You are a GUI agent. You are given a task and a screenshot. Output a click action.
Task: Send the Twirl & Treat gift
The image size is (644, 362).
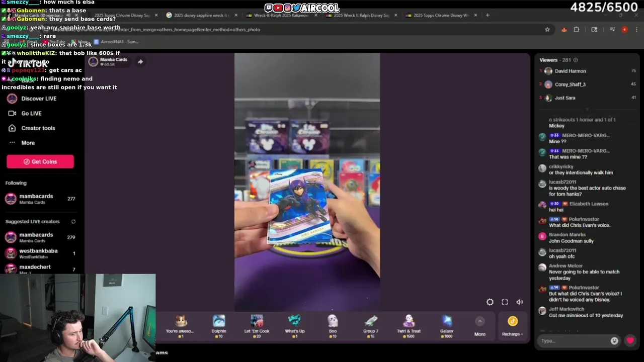pos(409,326)
